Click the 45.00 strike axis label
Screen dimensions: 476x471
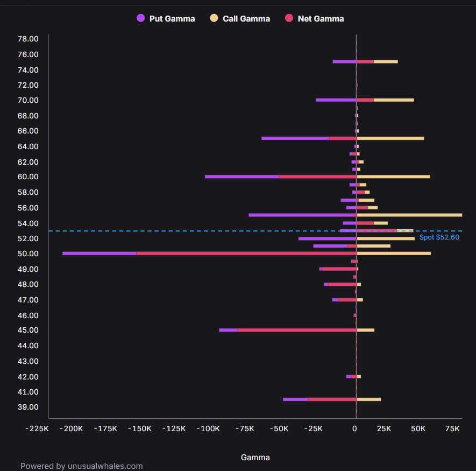pos(28,331)
